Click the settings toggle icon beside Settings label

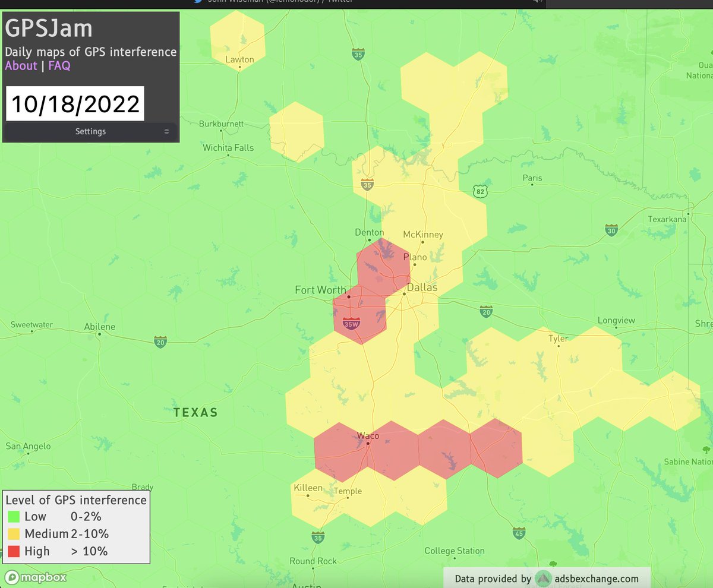point(167,131)
